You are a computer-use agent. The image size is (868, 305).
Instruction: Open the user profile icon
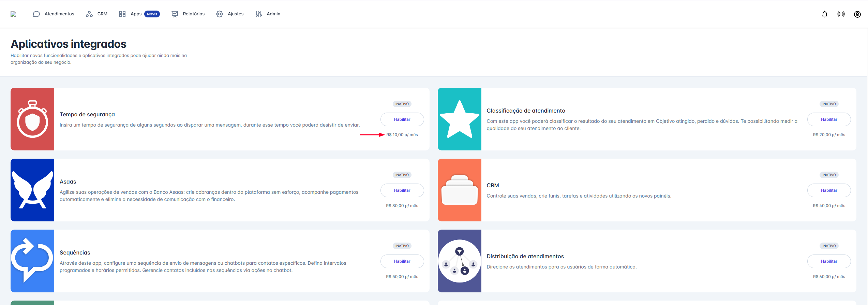tap(857, 14)
